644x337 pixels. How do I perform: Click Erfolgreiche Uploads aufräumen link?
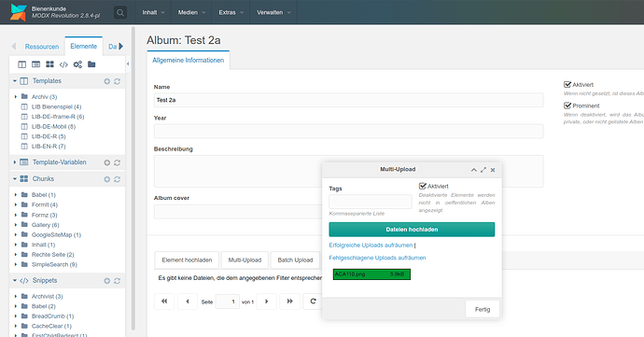[371, 245]
